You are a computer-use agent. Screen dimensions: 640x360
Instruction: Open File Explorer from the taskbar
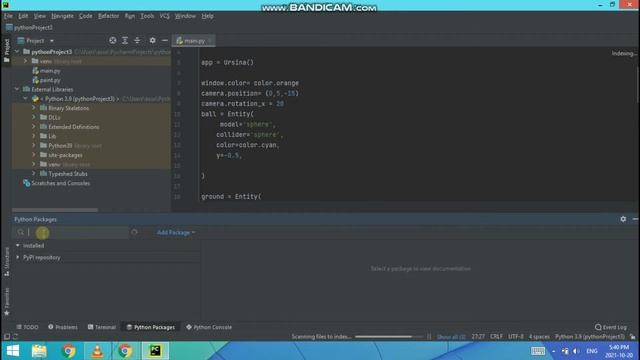tap(39, 351)
